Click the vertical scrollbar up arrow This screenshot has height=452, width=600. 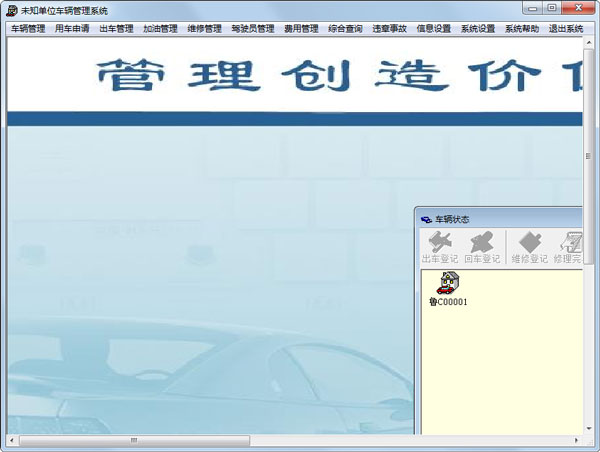[x=589, y=43]
